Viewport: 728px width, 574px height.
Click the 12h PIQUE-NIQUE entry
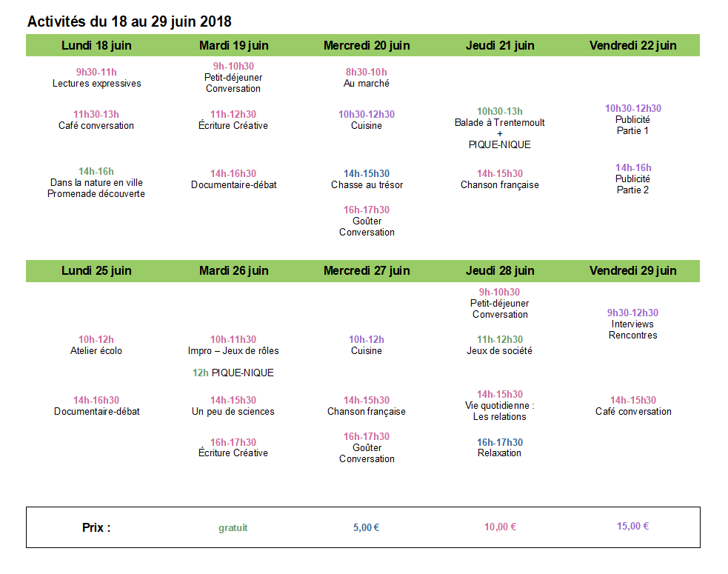233,373
